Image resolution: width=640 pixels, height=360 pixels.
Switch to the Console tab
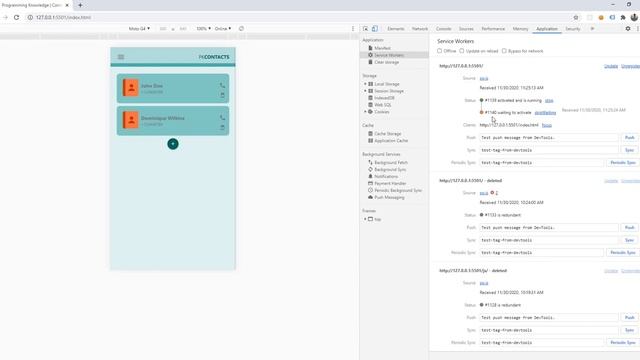pos(443,29)
